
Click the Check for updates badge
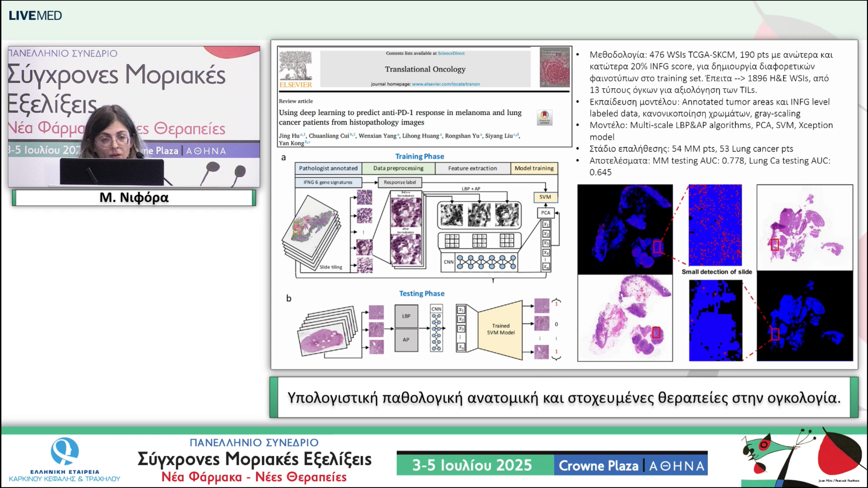click(x=545, y=117)
